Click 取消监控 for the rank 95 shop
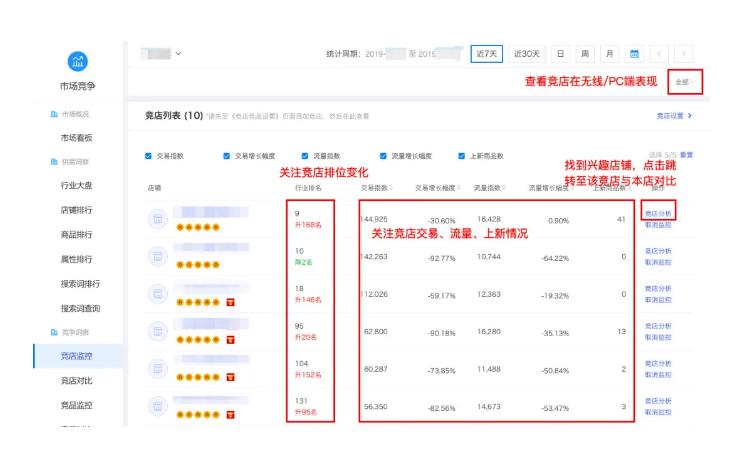Screen dimensions: 731x461 point(658,337)
